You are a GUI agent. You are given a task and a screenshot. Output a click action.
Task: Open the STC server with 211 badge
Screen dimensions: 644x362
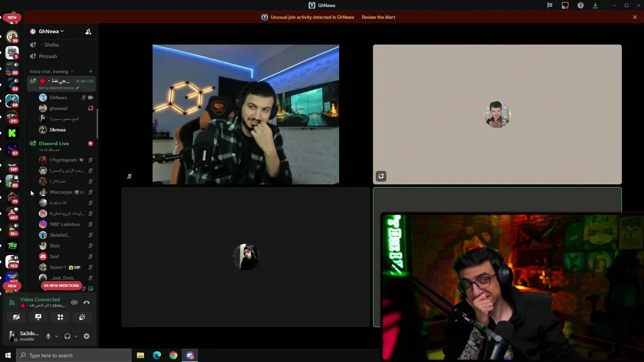point(12,117)
